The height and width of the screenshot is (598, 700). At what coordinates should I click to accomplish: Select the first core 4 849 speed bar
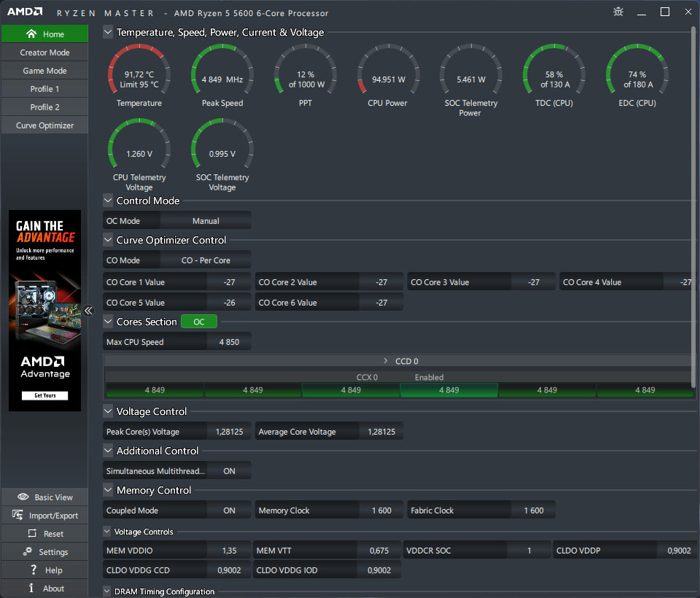[x=155, y=390]
